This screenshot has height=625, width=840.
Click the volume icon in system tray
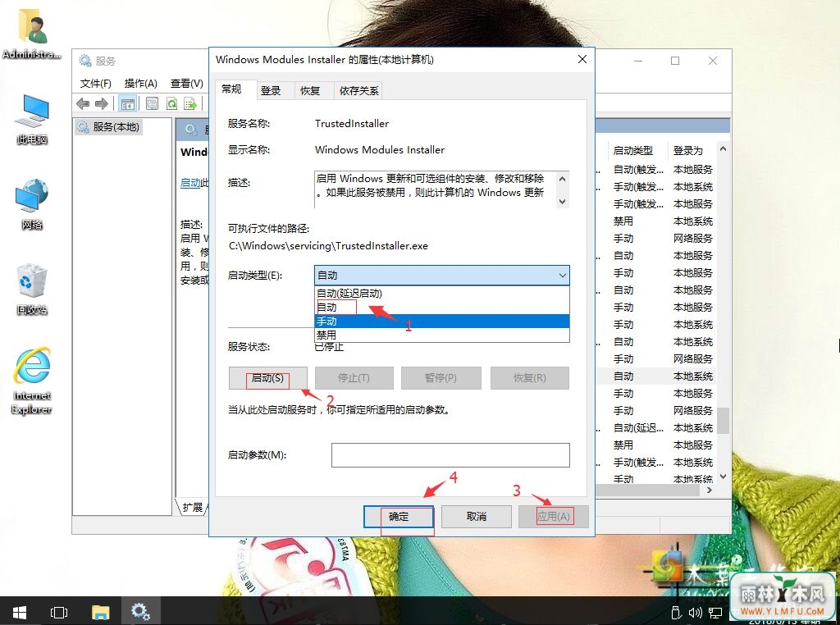696,612
